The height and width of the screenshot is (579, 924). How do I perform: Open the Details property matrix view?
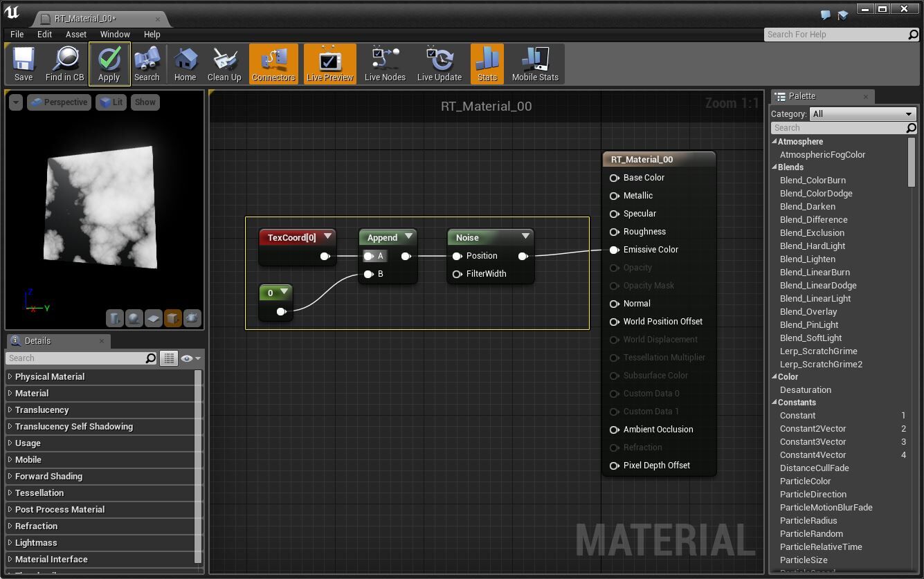(168, 358)
